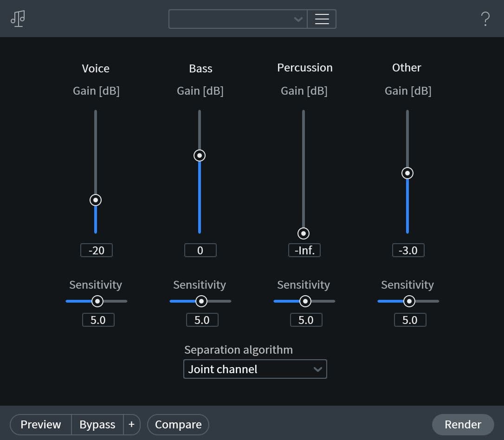Click the Voice gain slider handle
The height and width of the screenshot is (440, 504).
pos(96,200)
